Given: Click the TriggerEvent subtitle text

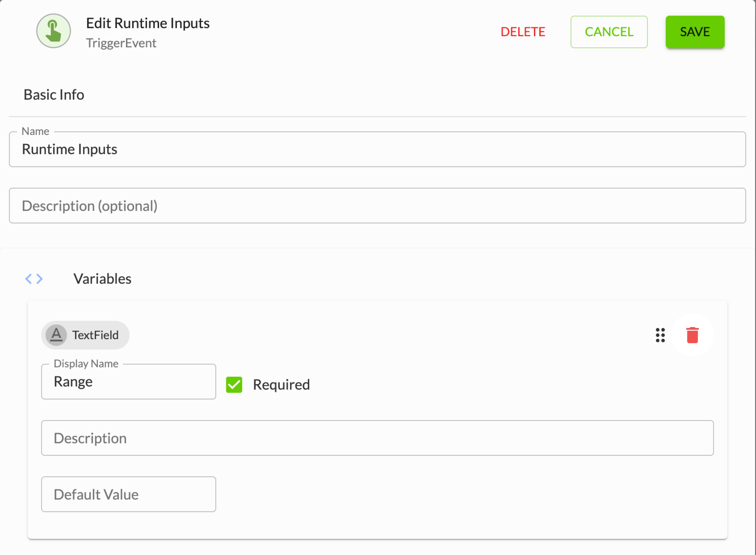Looking at the screenshot, I should [121, 43].
